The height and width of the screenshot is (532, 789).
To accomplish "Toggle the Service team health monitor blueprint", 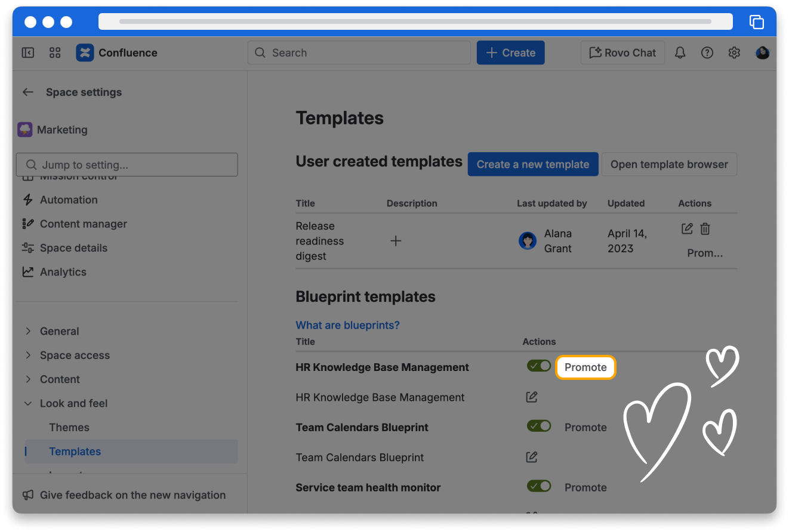I will pyautogui.click(x=538, y=487).
